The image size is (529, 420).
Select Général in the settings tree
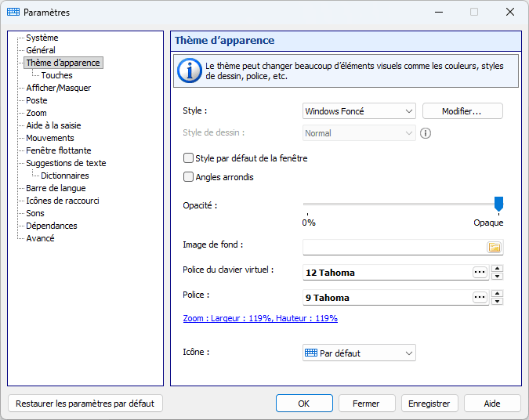coord(41,50)
